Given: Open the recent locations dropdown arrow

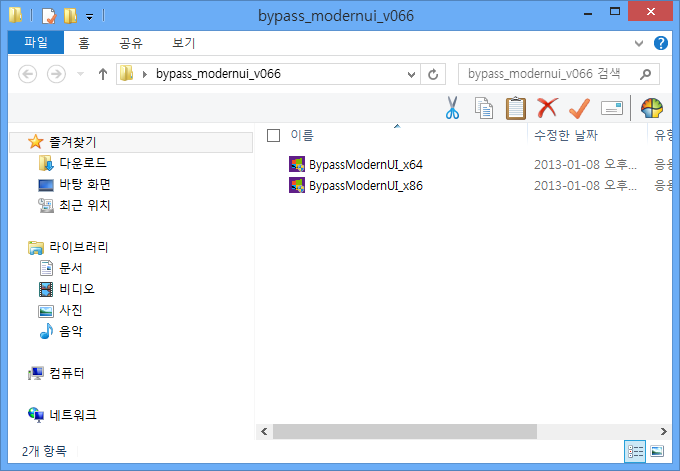Looking at the screenshot, I should [80, 74].
